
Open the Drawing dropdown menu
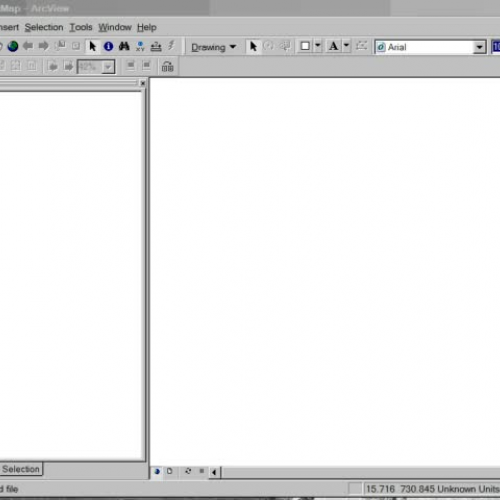(213, 47)
